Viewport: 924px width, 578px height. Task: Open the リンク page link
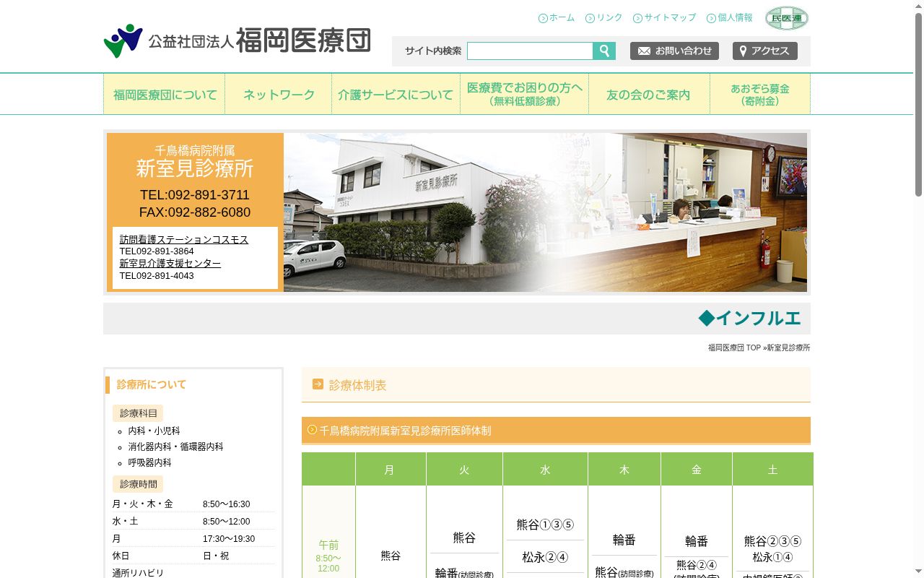(609, 18)
